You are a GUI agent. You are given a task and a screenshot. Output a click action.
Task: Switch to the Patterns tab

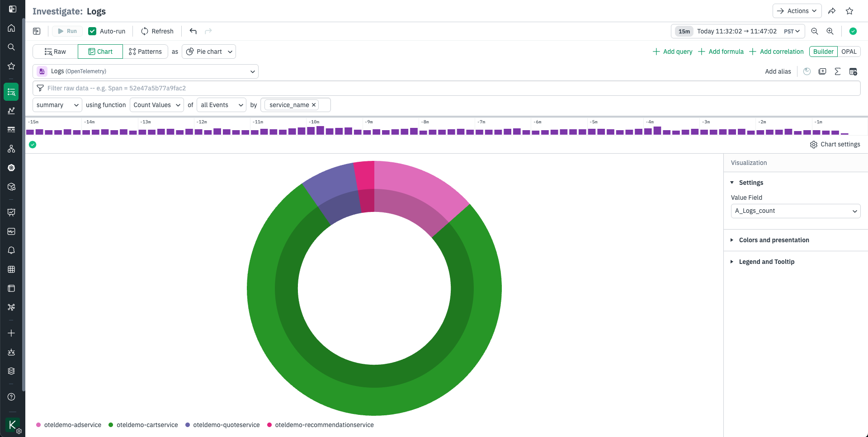tap(145, 52)
